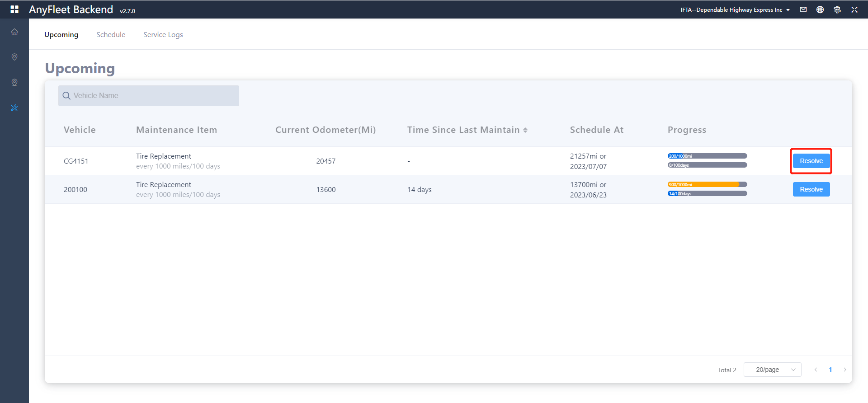Viewport: 868px width, 403px height.
Task: Resolve the CG4151 tire replacement
Action: coord(811,161)
